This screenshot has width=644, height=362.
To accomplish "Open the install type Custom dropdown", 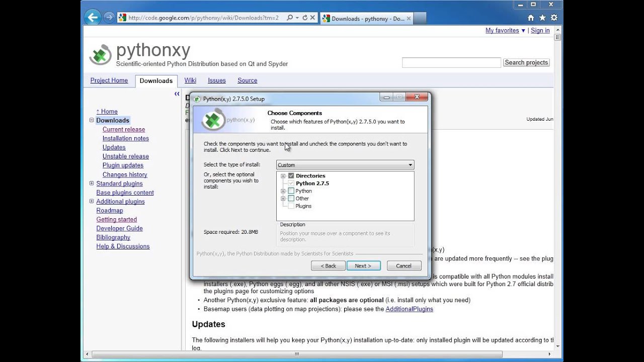I will pyautogui.click(x=345, y=165).
